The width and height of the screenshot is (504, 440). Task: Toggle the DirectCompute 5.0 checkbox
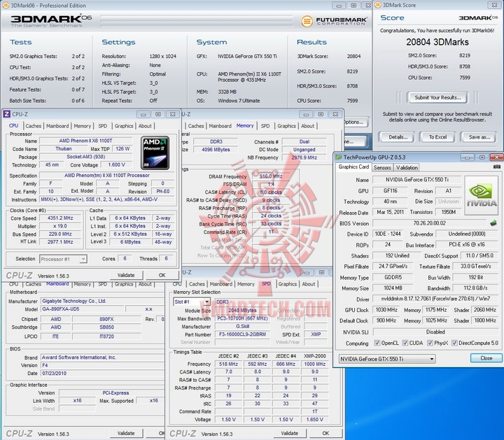coord(454,343)
